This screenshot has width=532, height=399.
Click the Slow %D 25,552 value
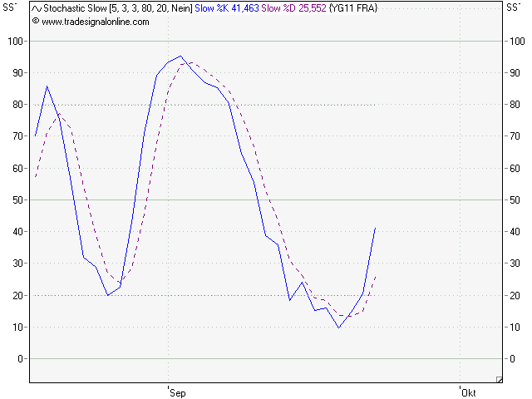tap(293, 8)
